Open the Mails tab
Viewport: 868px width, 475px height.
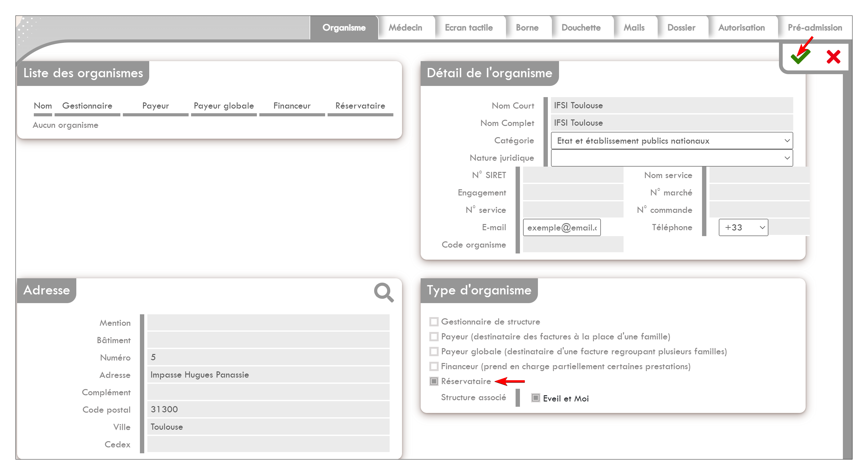[x=634, y=28]
